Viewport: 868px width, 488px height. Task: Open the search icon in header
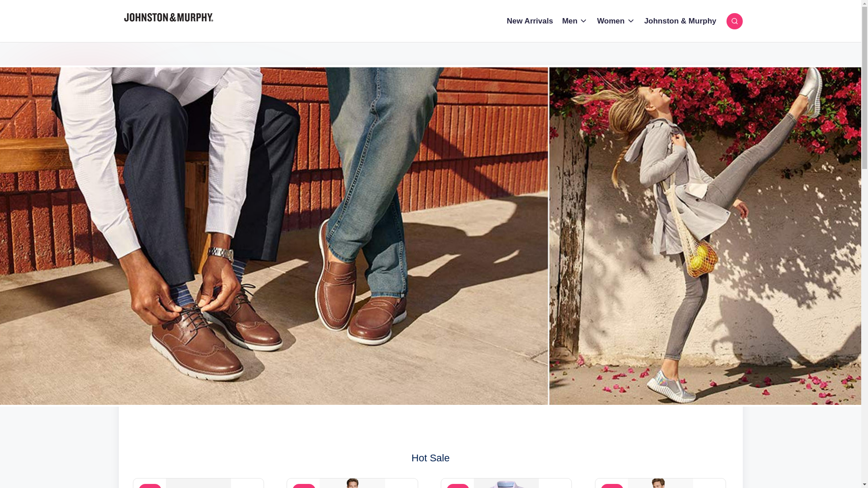734,21
